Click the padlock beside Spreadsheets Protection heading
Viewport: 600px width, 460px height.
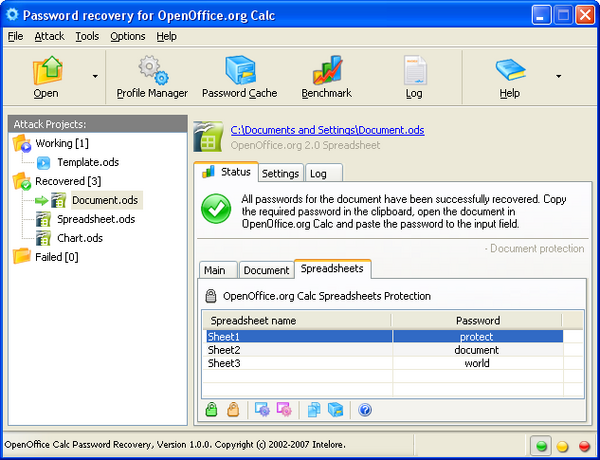(211, 296)
